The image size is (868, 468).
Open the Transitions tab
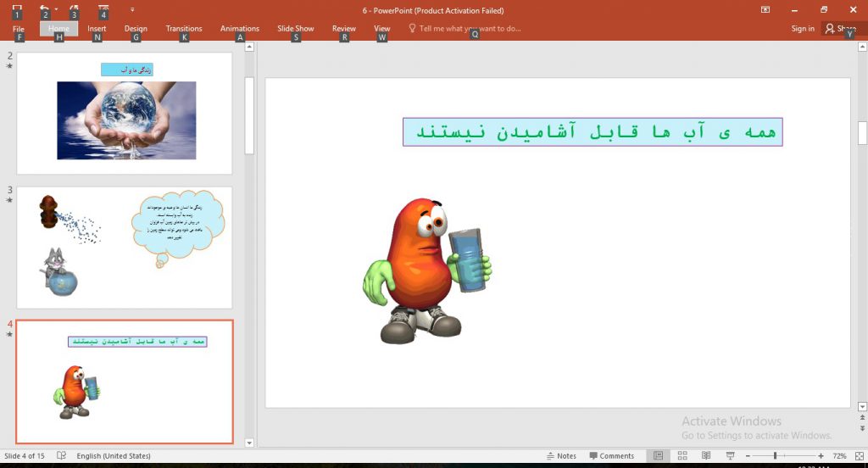coord(184,29)
